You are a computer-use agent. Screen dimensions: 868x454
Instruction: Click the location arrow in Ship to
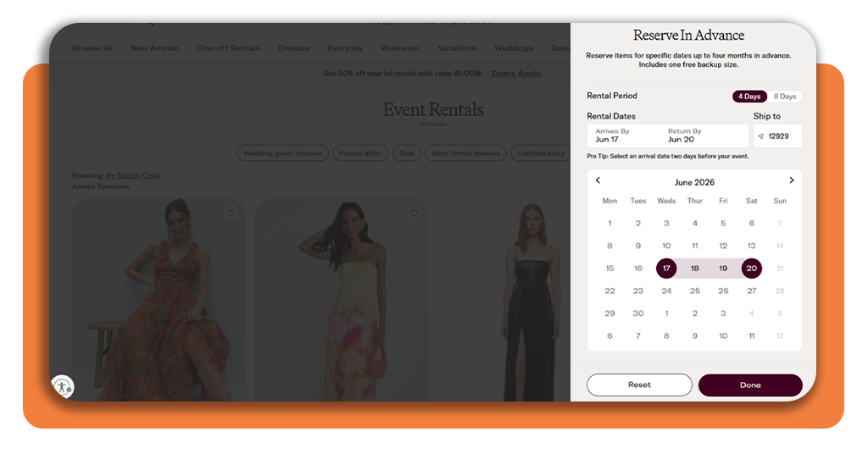(760, 136)
